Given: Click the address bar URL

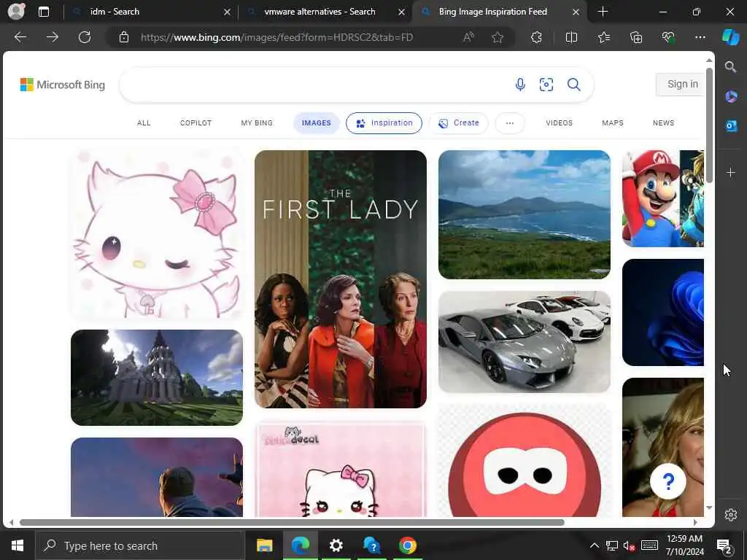Looking at the screenshot, I should (x=276, y=37).
